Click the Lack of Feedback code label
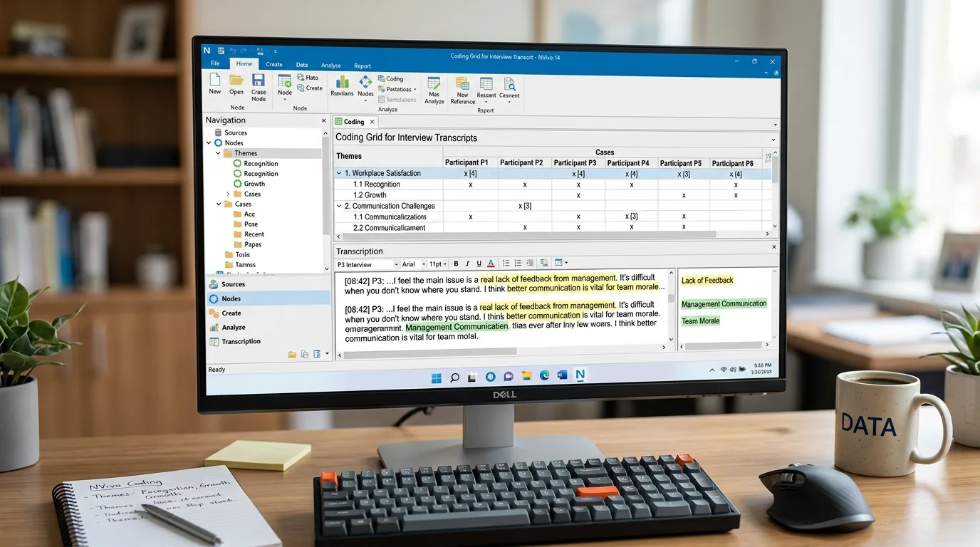Screen dimensions: 980x547 click(x=707, y=281)
